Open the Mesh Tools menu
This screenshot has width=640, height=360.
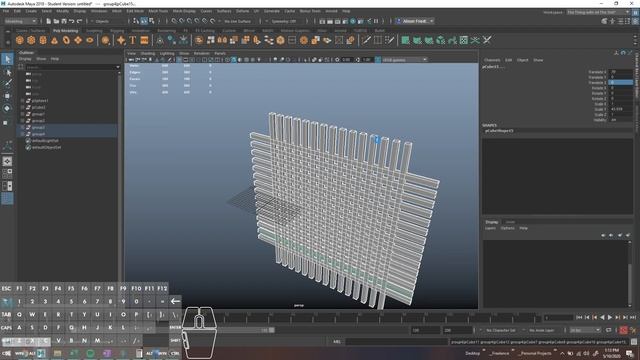point(158,11)
